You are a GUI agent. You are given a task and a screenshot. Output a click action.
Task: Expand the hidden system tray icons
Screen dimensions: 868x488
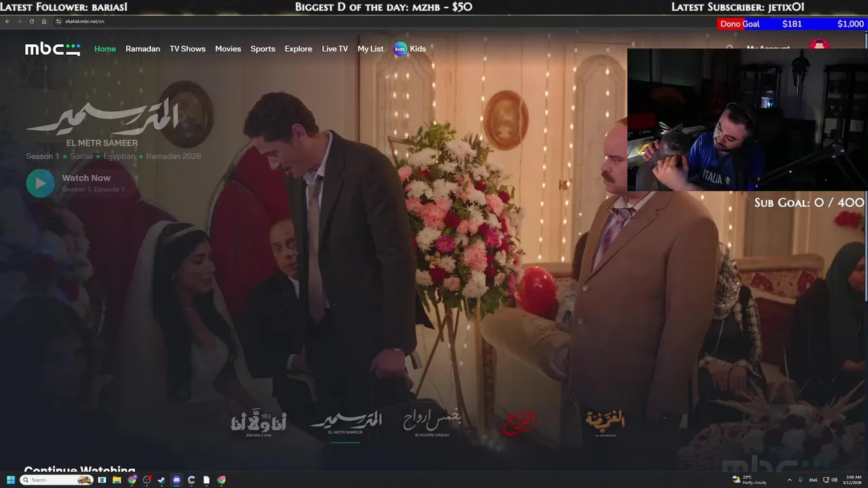[x=789, y=480]
